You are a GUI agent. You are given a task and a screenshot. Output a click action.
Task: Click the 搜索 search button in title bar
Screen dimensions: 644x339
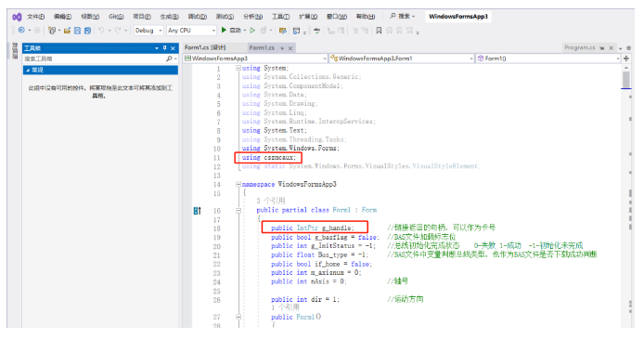point(402,16)
